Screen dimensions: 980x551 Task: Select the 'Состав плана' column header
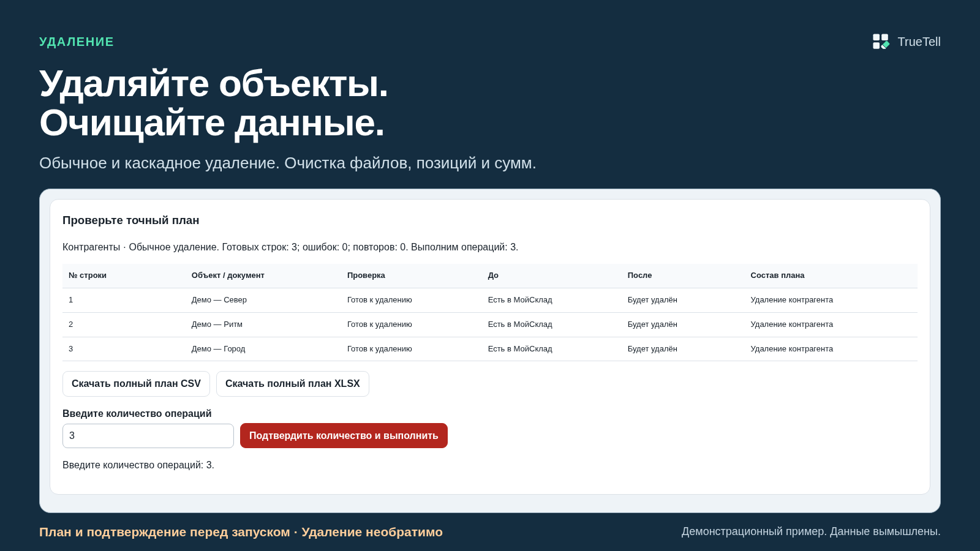[777, 275]
